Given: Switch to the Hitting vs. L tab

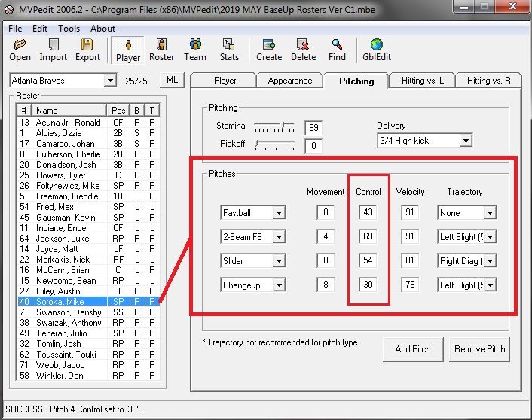Looking at the screenshot, I should pos(423,81).
